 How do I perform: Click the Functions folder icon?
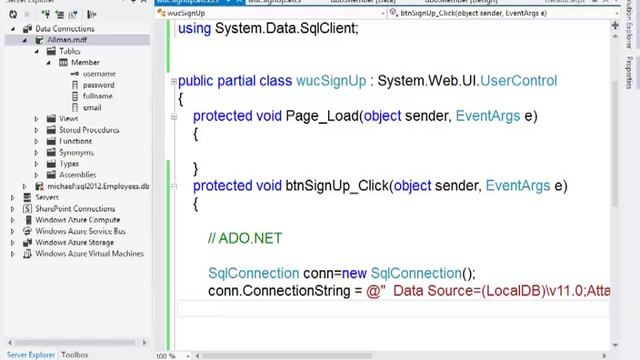coord(51,141)
